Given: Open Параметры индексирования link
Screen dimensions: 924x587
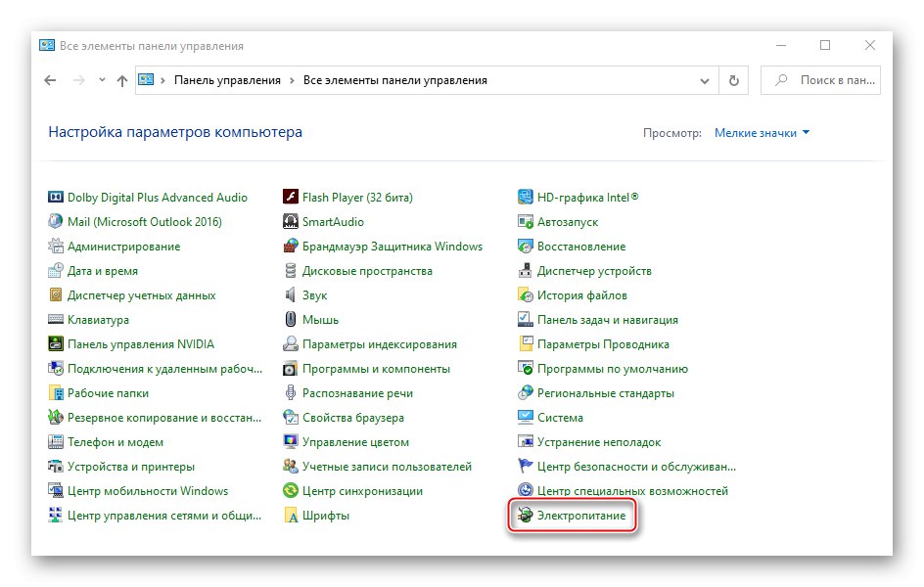Looking at the screenshot, I should pyautogui.click(x=380, y=344).
